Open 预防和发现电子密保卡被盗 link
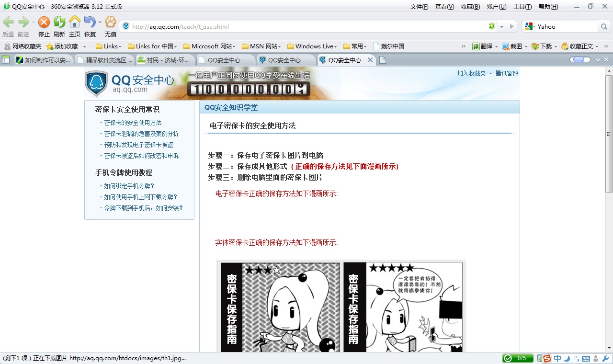This screenshot has height=364, width=613. click(x=138, y=145)
